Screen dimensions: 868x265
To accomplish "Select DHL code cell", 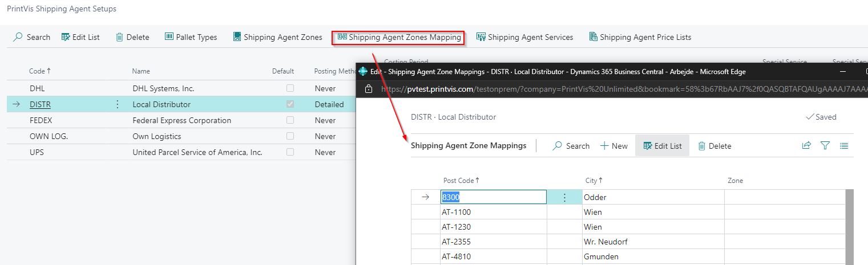I will coord(37,88).
